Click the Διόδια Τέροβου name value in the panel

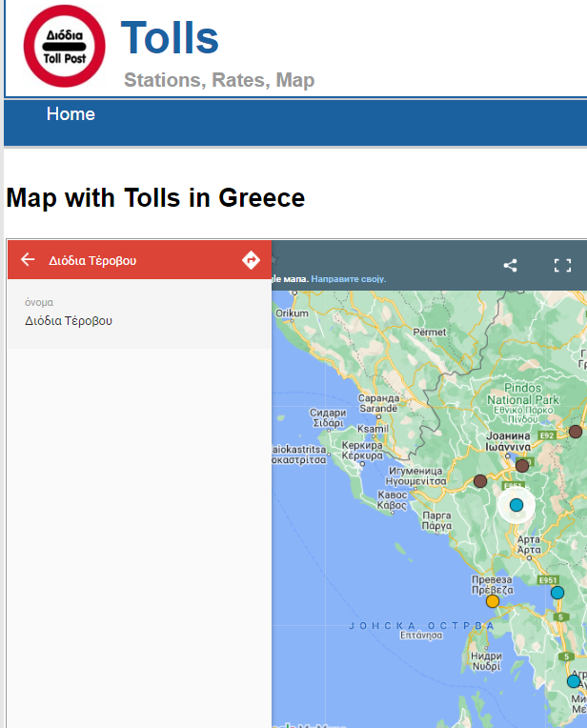tap(69, 321)
